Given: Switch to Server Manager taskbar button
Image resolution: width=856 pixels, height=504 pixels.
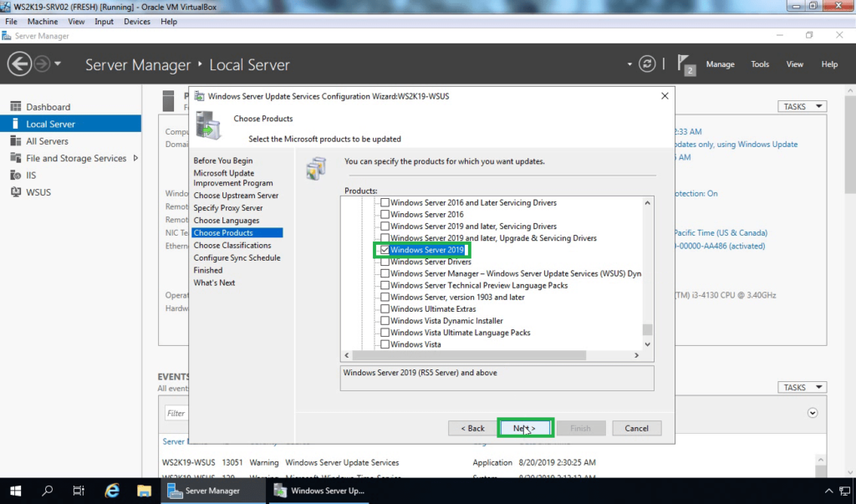Looking at the screenshot, I should pyautogui.click(x=211, y=491).
